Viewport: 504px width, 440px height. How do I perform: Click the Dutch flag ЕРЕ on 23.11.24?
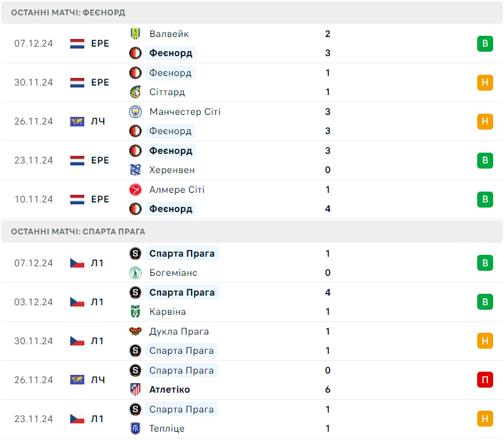pos(89,160)
